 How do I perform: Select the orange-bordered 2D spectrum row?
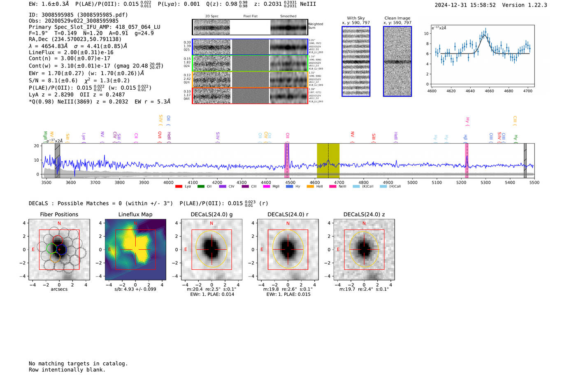[x=250, y=79]
